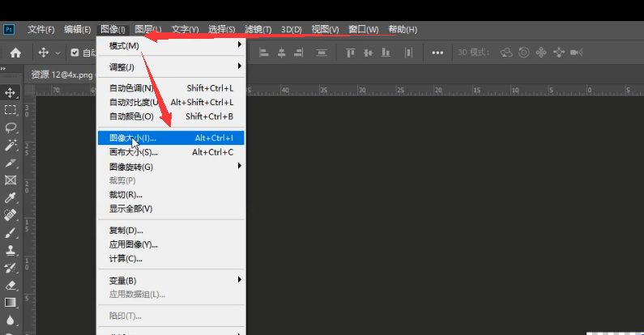Screen dimensions: 644x335
Task: Click the 3D pan mode icon
Action: point(541,53)
